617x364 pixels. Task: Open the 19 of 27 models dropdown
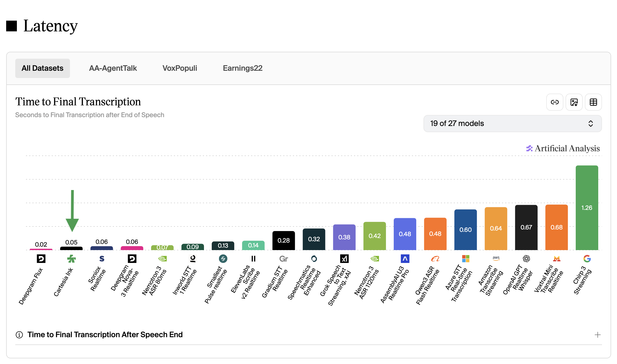click(512, 124)
